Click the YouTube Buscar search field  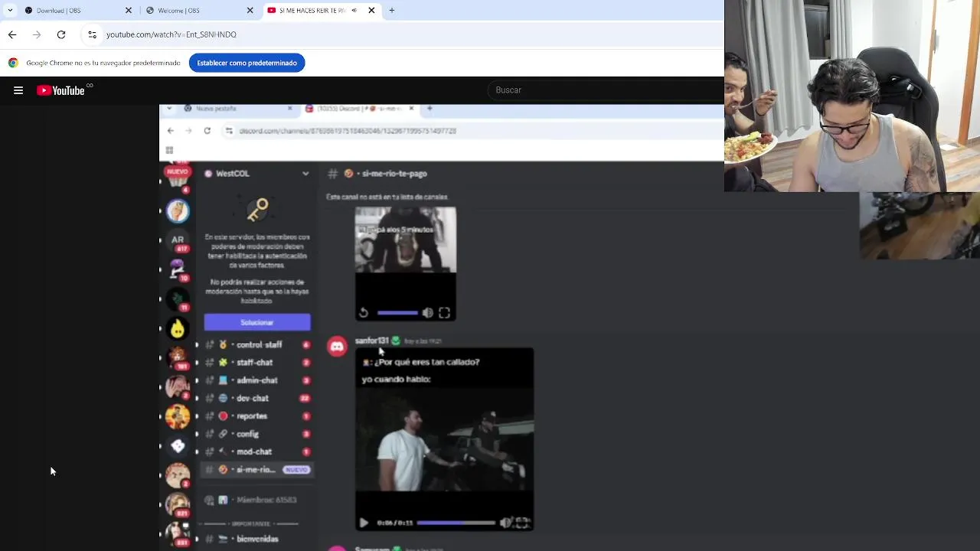605,90
